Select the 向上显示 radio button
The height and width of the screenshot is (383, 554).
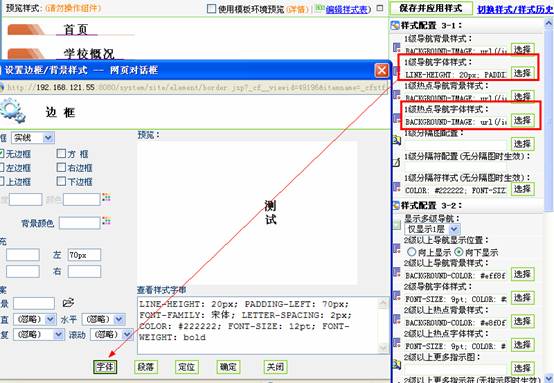[411, 252]
